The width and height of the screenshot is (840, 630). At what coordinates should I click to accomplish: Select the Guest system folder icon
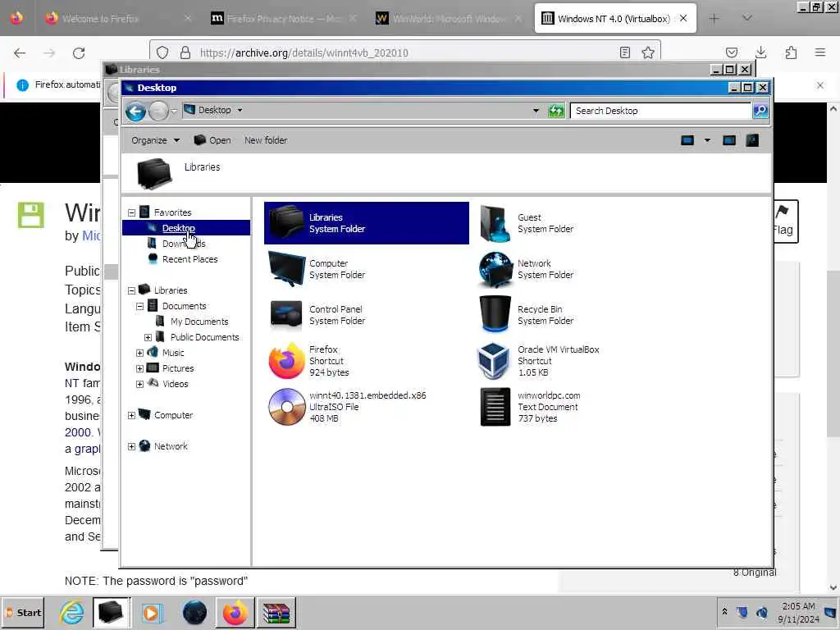494,223
